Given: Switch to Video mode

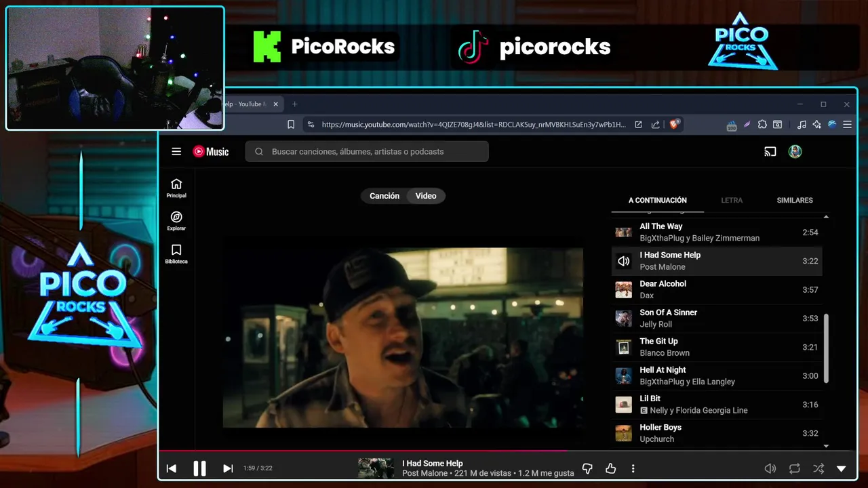Looking at the screenshot, I should [426, 196].
